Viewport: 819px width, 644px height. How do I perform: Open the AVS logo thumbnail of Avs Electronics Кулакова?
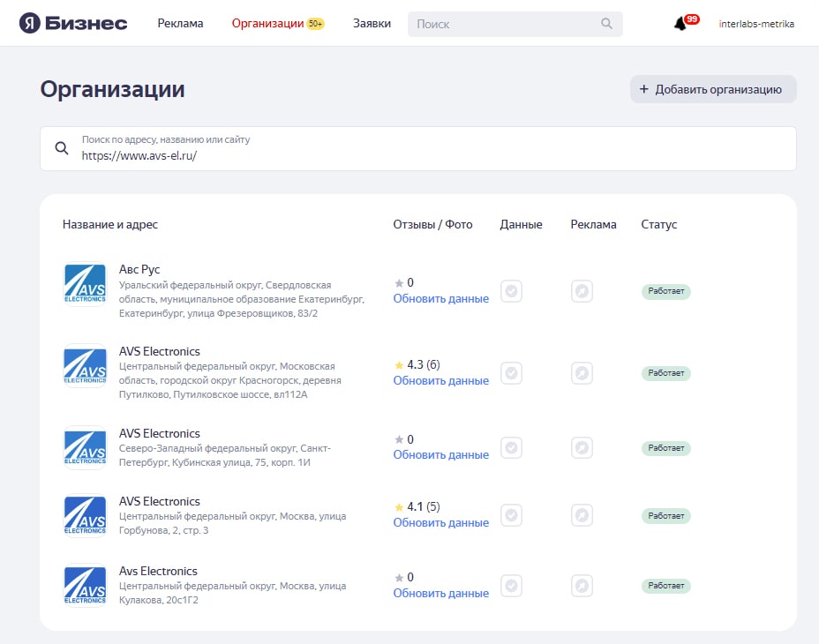click(x=85, y=586)
